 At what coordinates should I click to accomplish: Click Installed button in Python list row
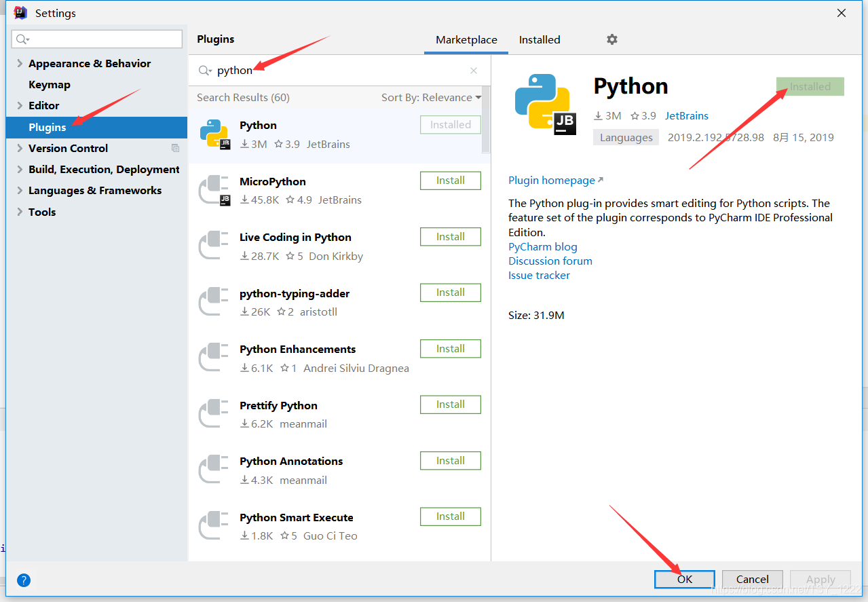pos(451,125)
